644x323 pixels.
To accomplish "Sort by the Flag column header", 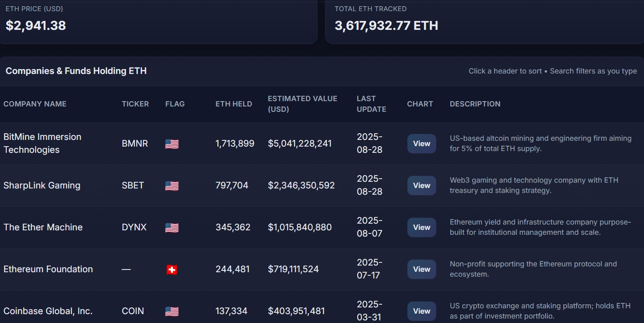I will 175,104.
